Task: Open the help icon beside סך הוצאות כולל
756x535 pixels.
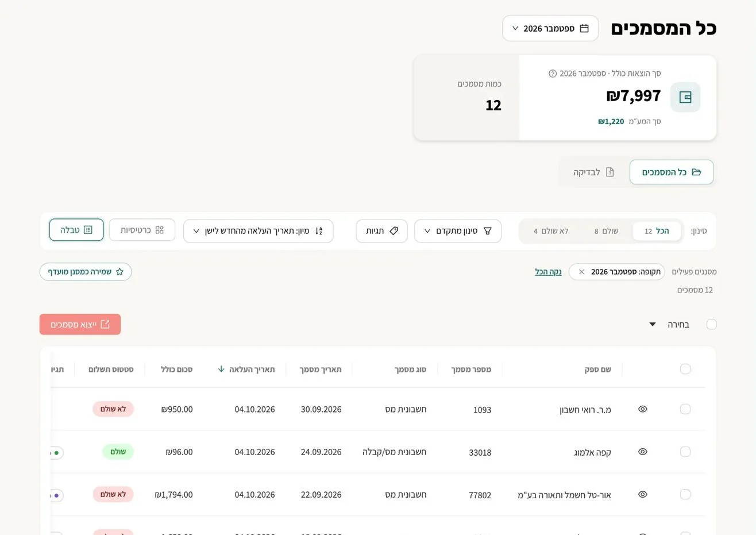Action: pyautogui.click(x=553, y=74)
